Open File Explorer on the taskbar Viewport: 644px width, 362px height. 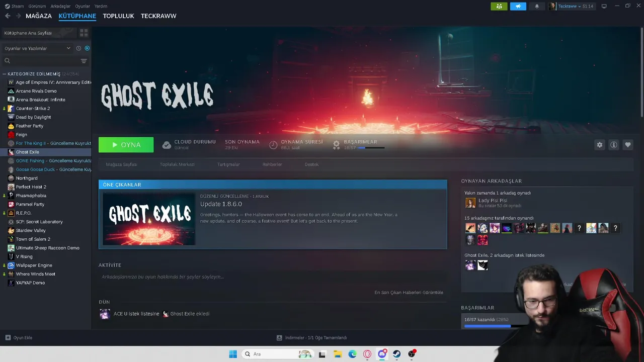(338, 354)
